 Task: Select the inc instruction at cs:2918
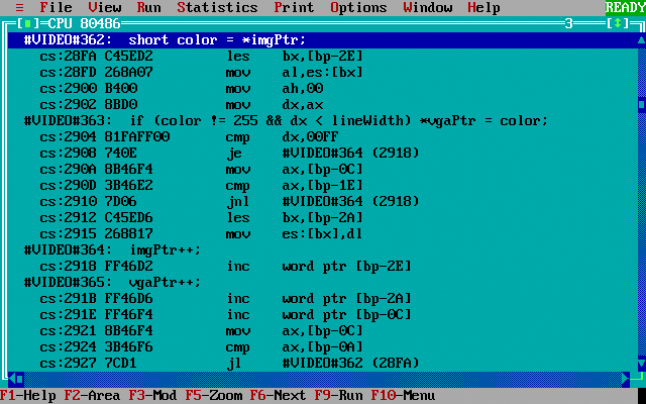[323, 266]
